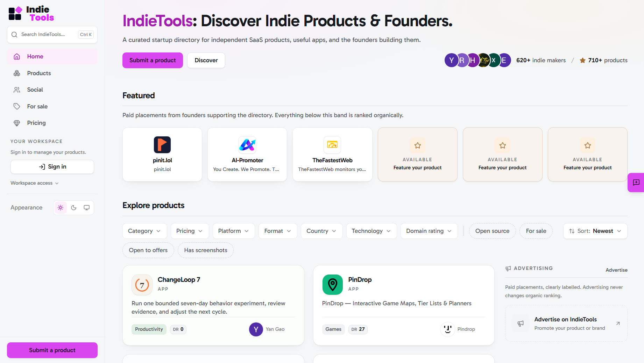Open the AI-Promoter featured product icon
This screenshot has width=644, height=363.
point(247,145)
